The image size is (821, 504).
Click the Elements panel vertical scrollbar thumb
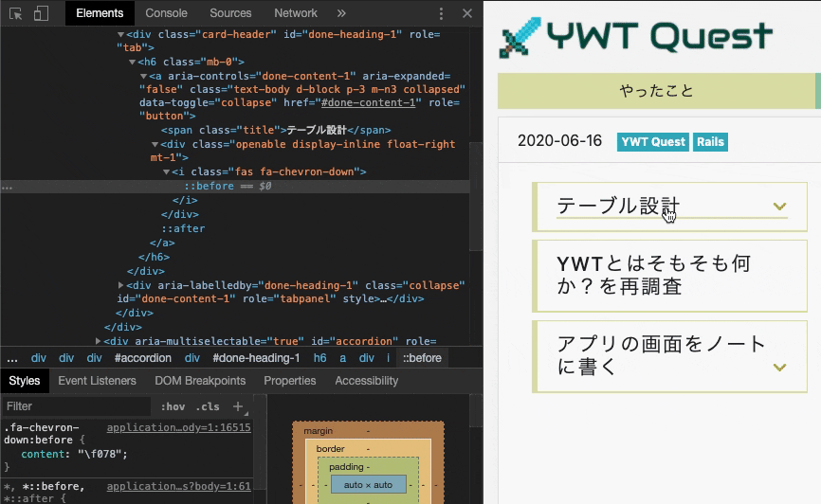475,196
